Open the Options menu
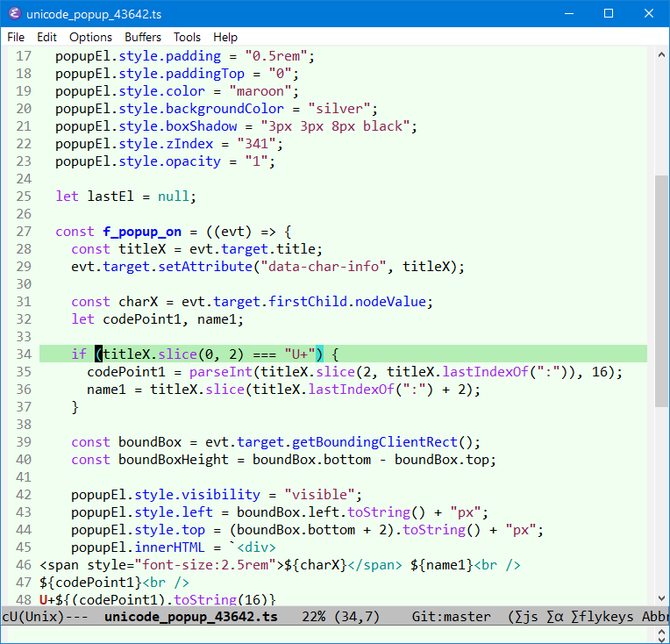670x644 pixels. click(90, 37)
